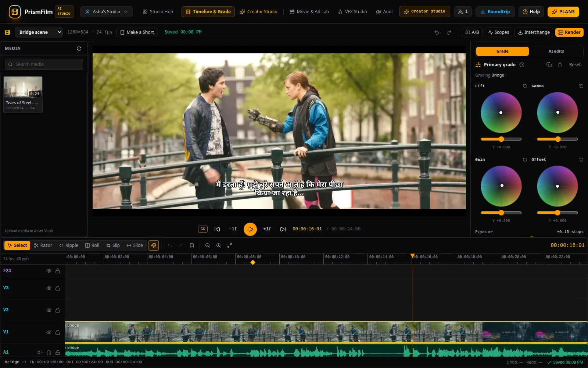Undo in the top viewer toolbar
Screen dimensions: 588x368
pyautogui.click(x=437, y=32)
